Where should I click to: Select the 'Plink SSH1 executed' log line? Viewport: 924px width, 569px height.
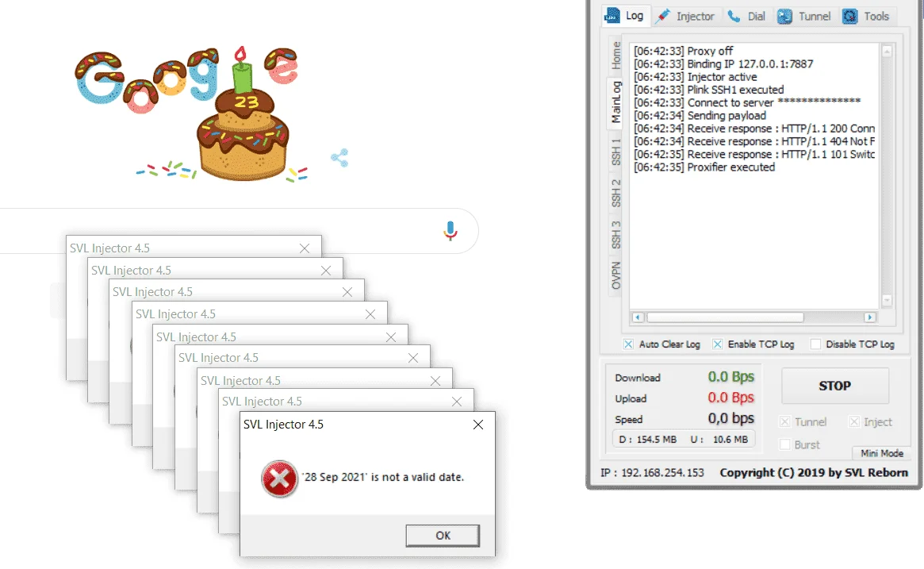[x=708, y=90]
